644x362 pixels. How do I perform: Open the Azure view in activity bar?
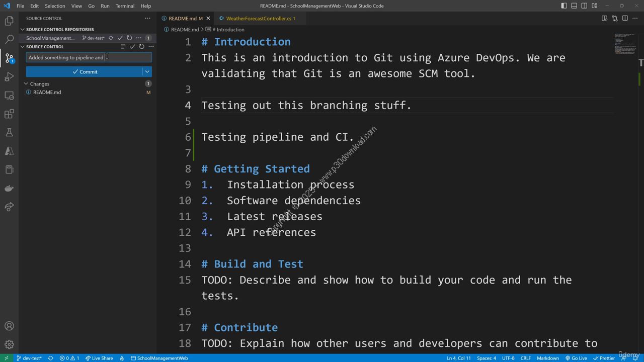point(9,151)
